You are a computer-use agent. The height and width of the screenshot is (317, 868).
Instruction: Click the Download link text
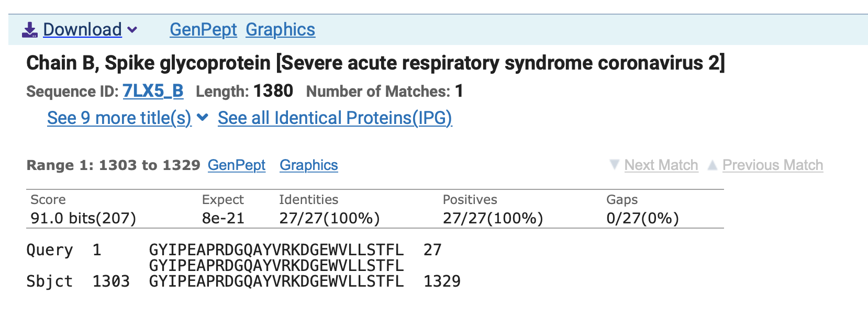point(82,30)
